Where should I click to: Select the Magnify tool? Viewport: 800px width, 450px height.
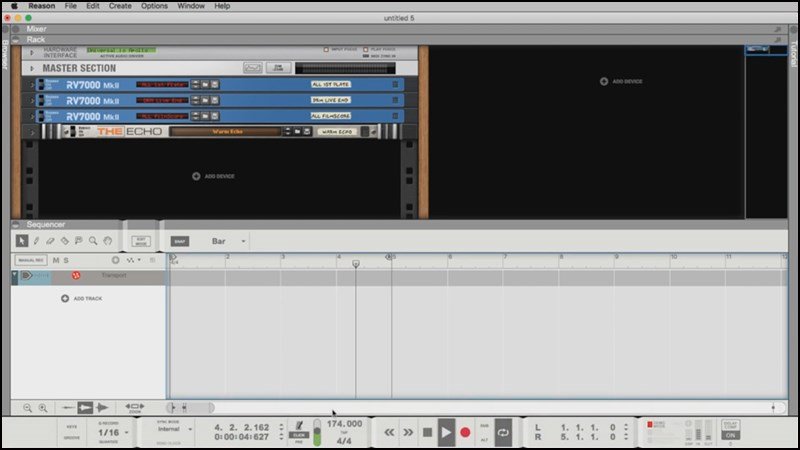93,241
